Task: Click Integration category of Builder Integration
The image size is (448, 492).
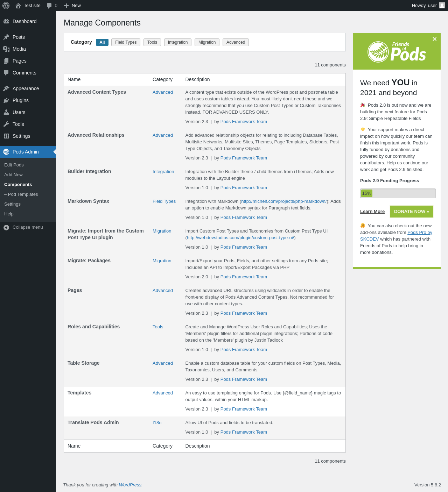Action: click(x=163, y=172)
